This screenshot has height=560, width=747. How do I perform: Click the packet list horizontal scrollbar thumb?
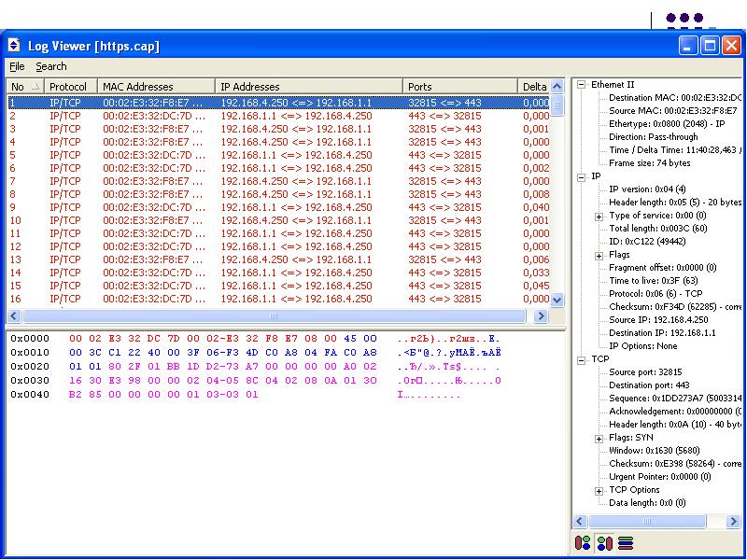click(x=271, y=316)
